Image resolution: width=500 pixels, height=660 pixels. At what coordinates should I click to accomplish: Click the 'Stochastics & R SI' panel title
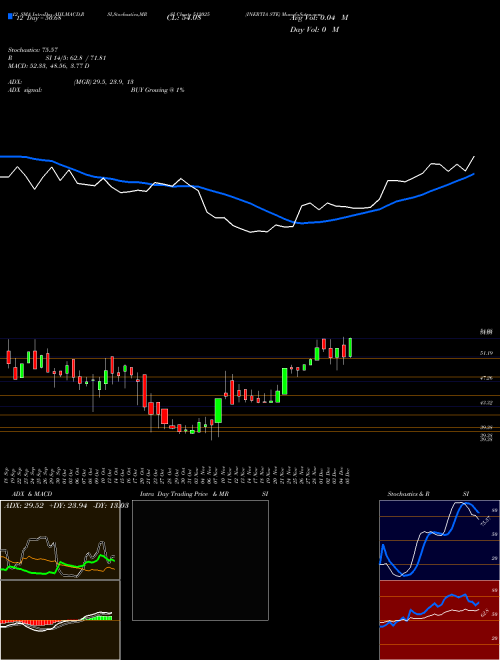point(428,494)
